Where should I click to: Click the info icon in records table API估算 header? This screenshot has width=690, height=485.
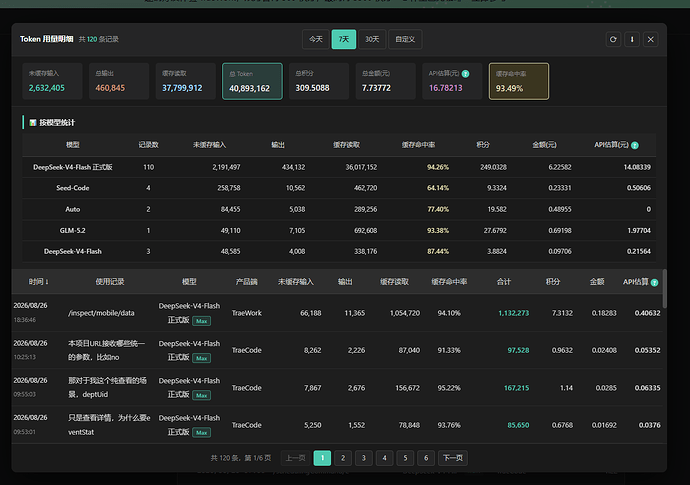(x=654, y=283)
